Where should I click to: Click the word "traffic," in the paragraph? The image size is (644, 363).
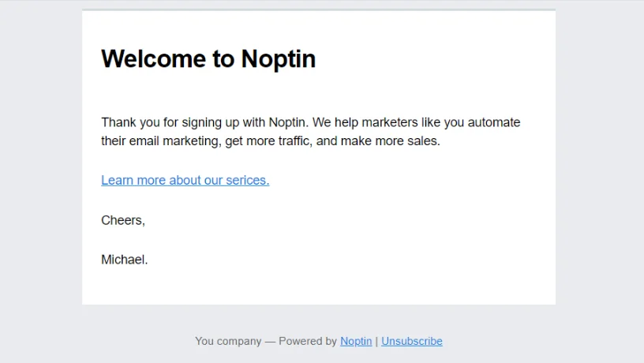pos(295,140)
